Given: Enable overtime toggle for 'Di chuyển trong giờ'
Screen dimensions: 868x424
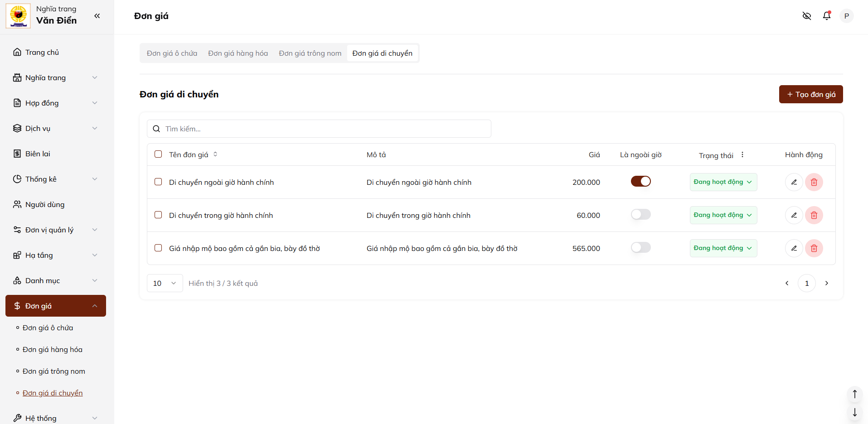Looking at the screenshot, I should click(640, 215).
